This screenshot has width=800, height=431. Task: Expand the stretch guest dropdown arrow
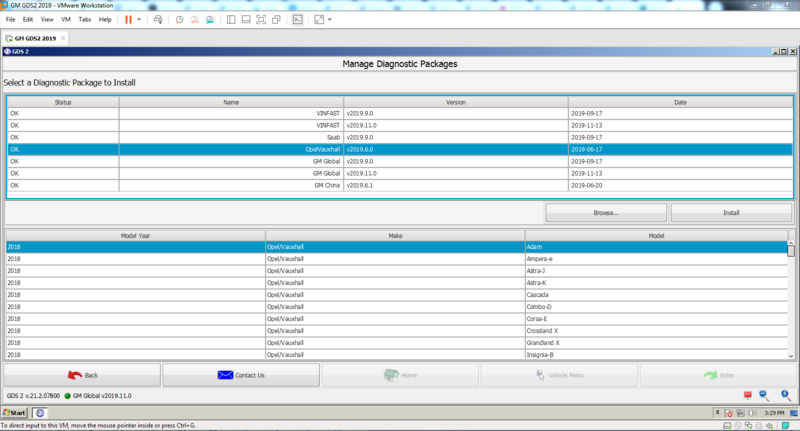tap(331, 19)
